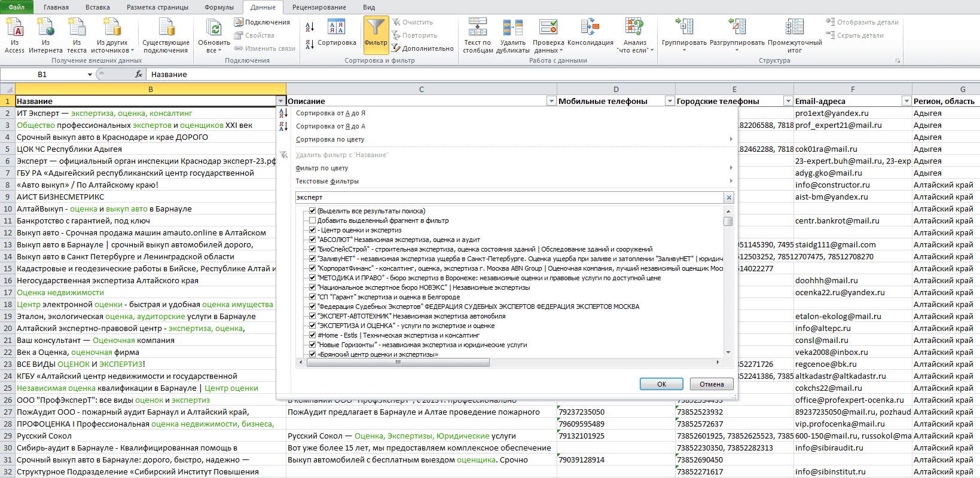Viewport: 980px width, 478px height.
Task: Click the Отмена button
Action: [712, 384]
